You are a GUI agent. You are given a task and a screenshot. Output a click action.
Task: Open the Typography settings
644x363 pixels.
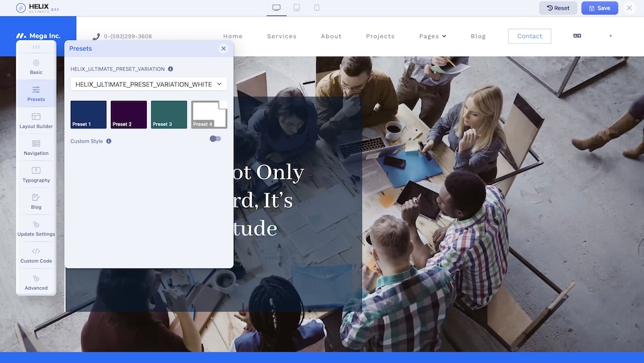click(36, 174)
